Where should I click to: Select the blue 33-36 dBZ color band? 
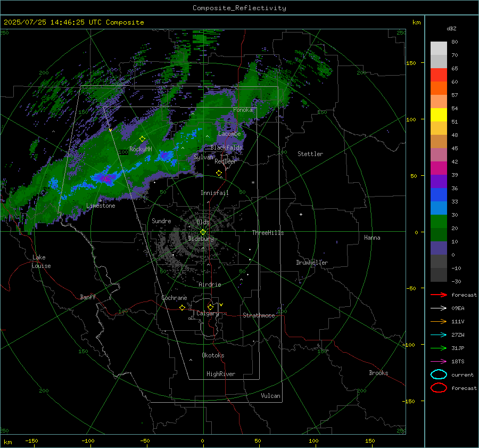[x=439, y=194]
